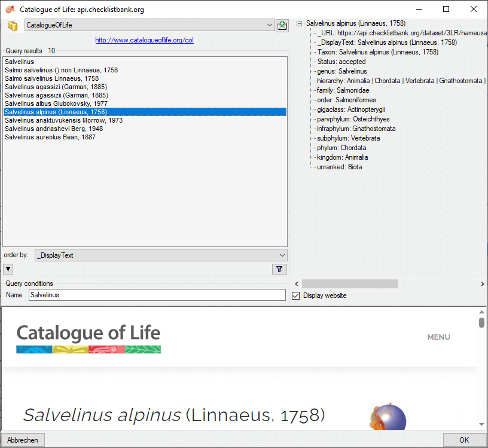Viewport: 488px width, 448px height.
Task: Select the 'genus: Salvelinus' tree node
Action: pos(341,71)
